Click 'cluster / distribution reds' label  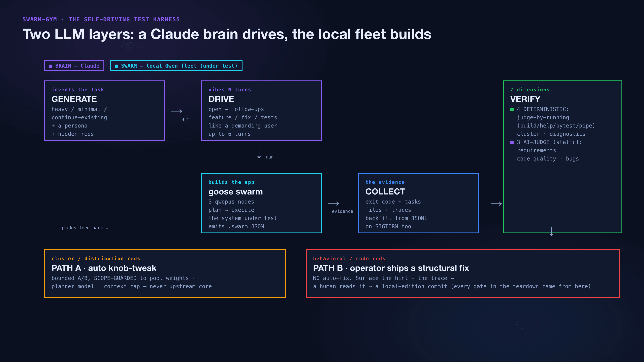[96, 259]
